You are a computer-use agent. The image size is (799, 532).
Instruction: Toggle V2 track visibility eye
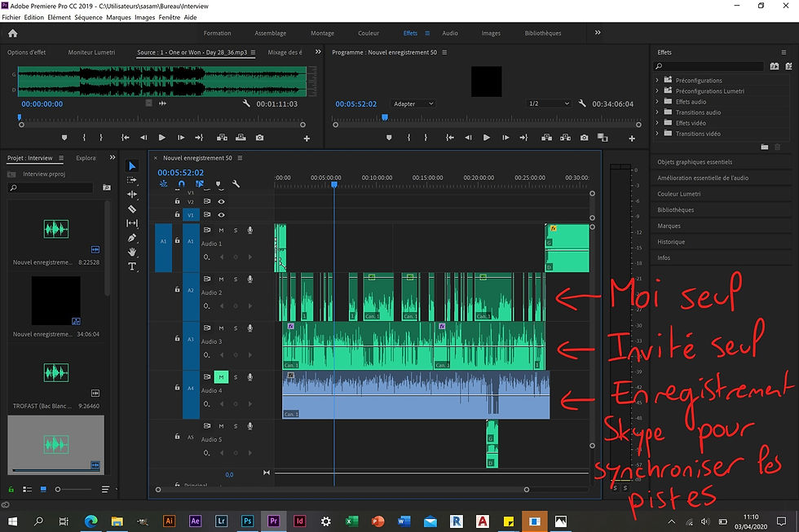(x=221, y=201)
